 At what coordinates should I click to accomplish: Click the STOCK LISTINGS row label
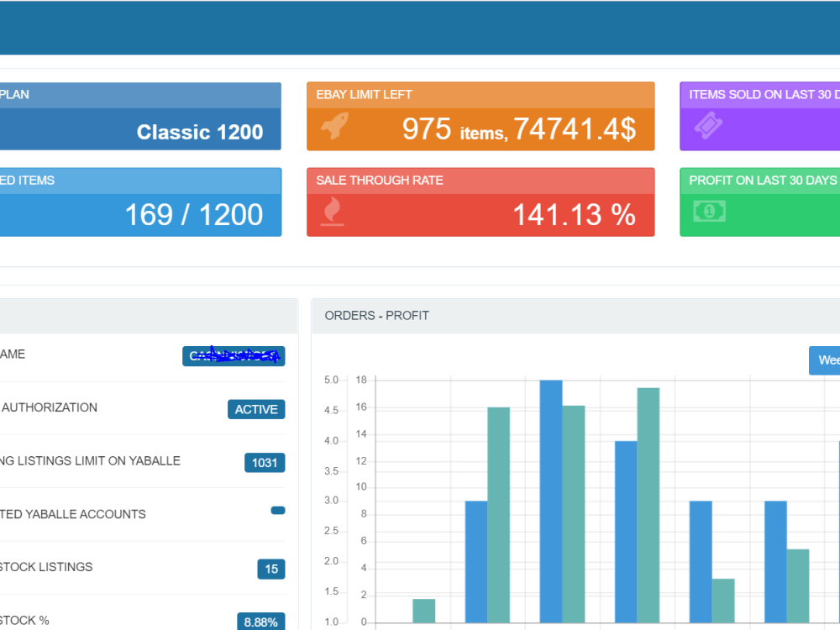[46, 567]
